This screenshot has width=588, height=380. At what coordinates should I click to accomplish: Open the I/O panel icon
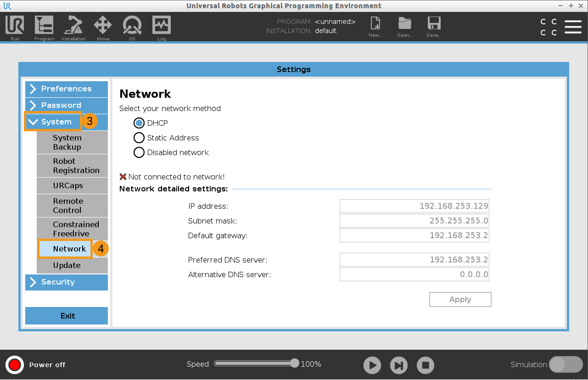click(132, 27)
